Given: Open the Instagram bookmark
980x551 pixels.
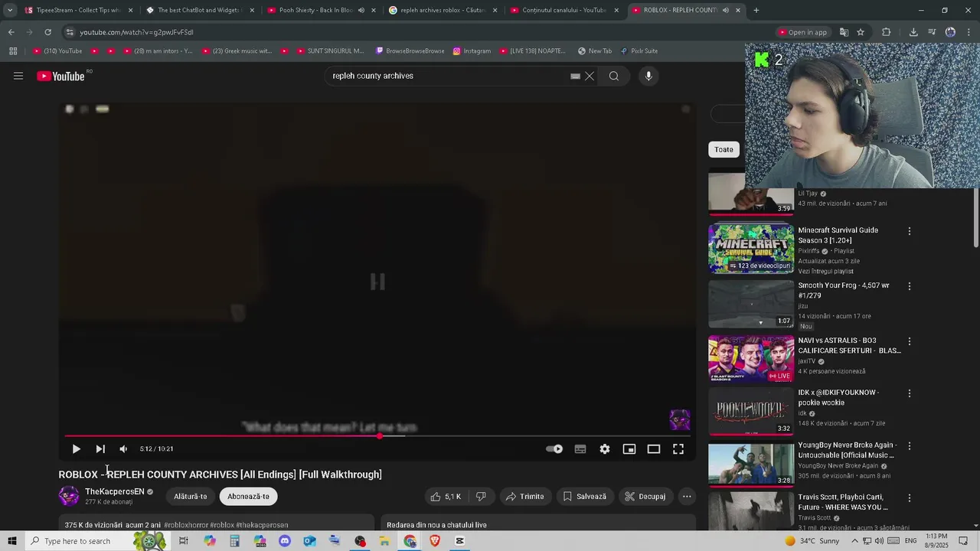Looking at the screenshot, I should click(472, 51).
